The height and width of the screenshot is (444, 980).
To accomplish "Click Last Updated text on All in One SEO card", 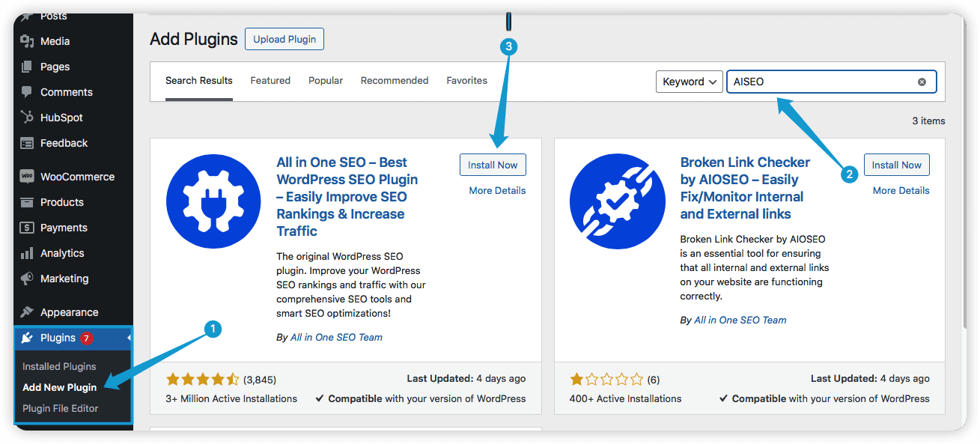I will pyautogui.click(x=466, y=379).
